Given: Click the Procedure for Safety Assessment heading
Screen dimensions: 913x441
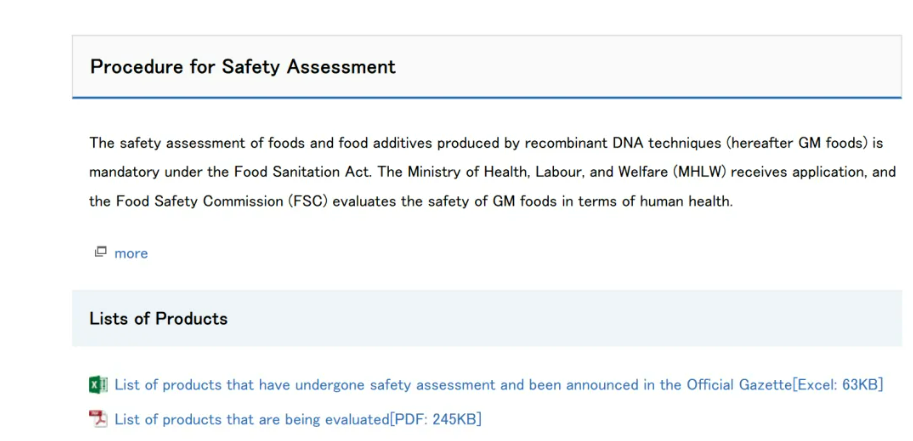Looking at the screenshot, I should tap(243, 66).
